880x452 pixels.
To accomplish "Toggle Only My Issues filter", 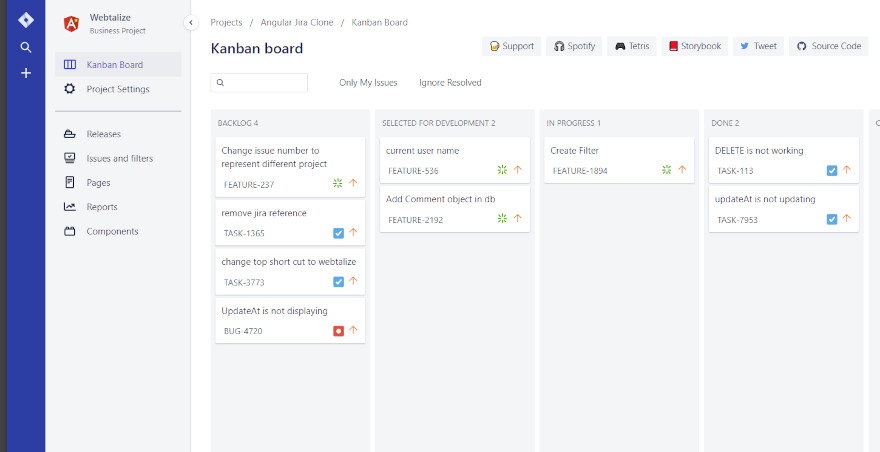I will 368,83.
